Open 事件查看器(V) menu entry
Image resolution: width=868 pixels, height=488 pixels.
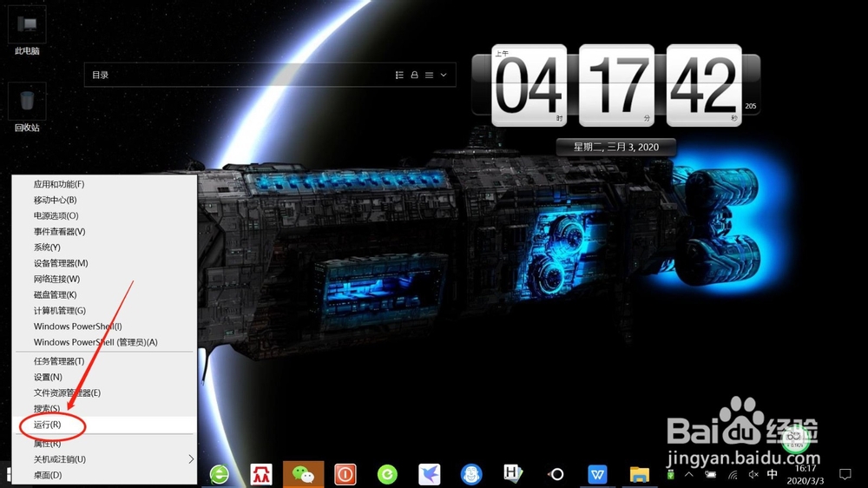tap(104, 232)
